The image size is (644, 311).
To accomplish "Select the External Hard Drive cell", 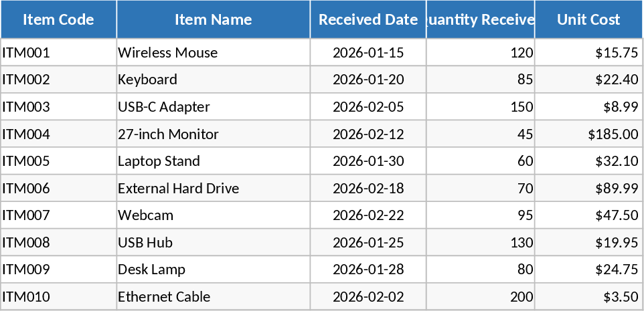I will tap(213, 189).
